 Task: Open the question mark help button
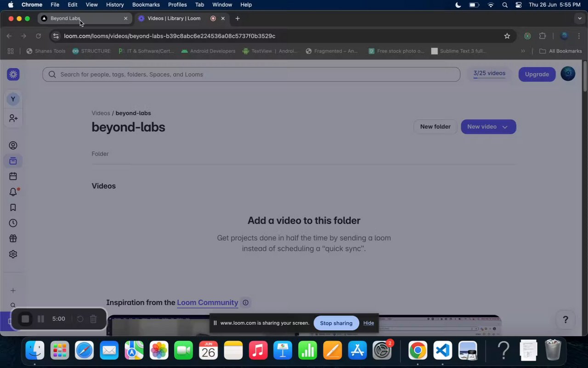point(565,320)
